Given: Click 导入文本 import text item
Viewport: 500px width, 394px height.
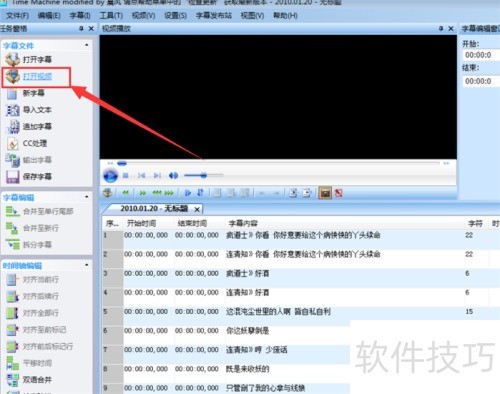Looking at the screenshot, I should pos(37,110).
